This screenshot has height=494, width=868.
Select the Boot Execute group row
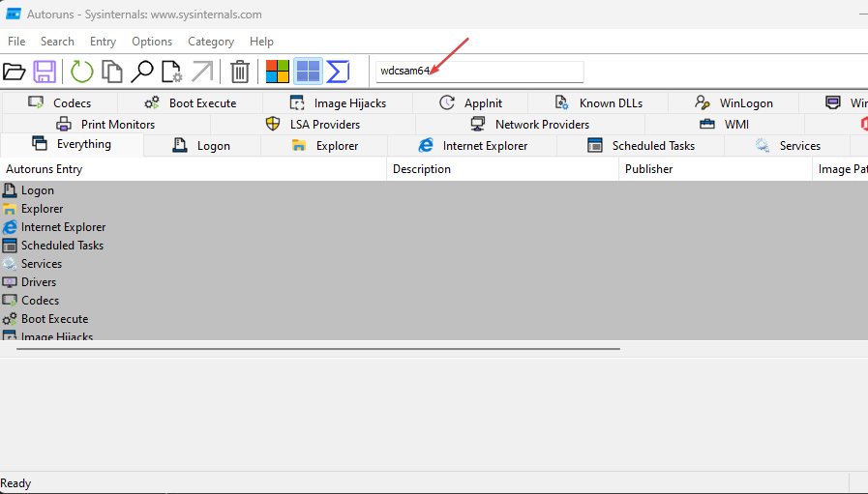[434, 319]
